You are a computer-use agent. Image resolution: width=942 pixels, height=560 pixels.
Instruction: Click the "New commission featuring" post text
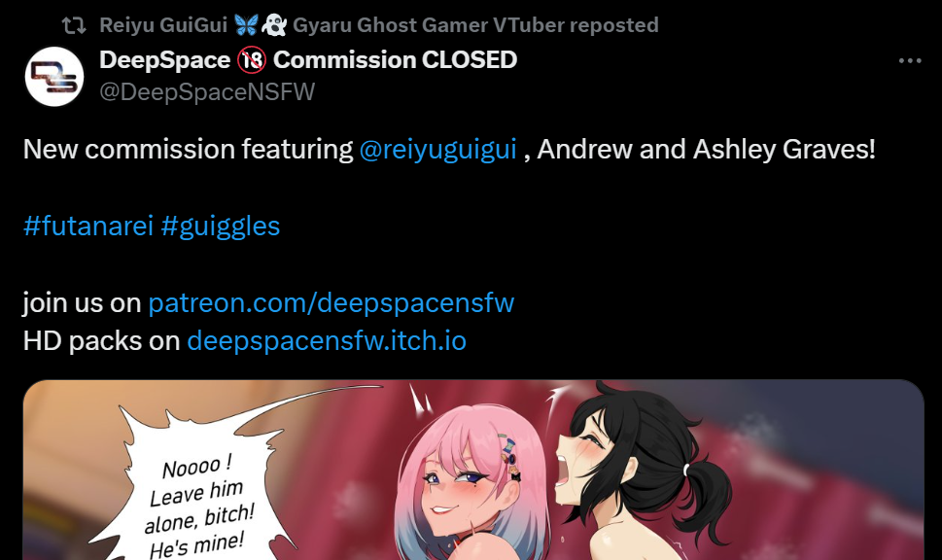click(188, 149)
